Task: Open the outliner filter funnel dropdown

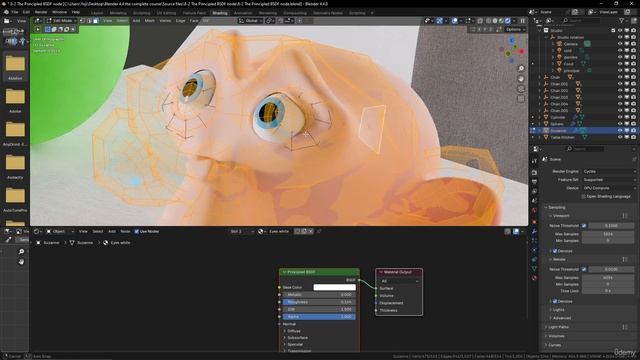Action: [x=624, y=20]
